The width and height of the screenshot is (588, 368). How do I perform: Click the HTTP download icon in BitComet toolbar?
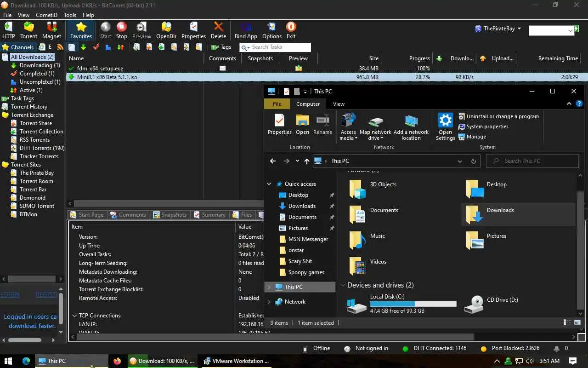(8, 30)
